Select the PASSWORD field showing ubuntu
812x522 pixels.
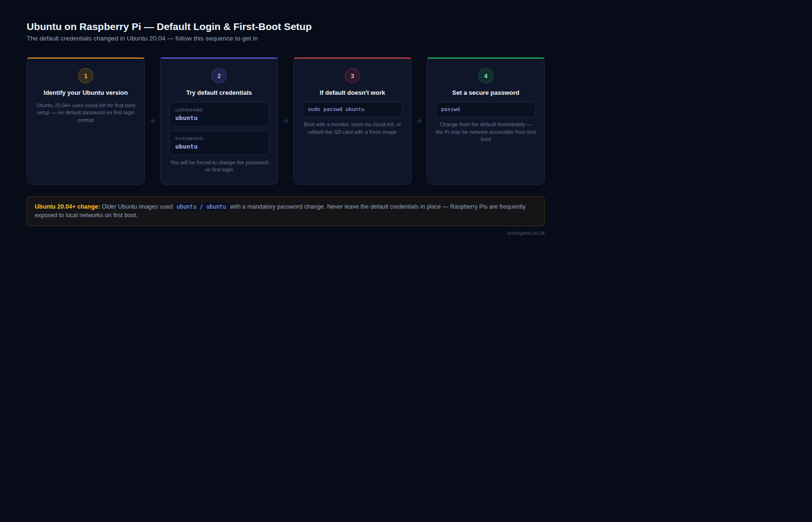[x=219, y=143]
